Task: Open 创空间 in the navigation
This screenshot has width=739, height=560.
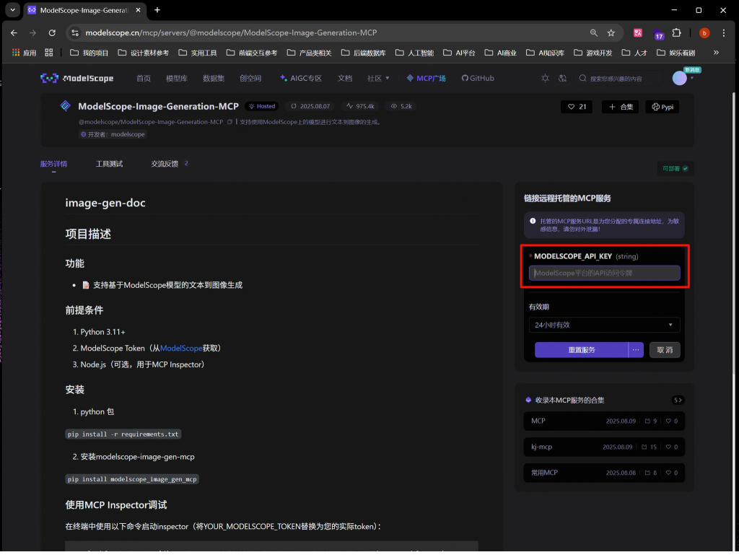Action: click(x=250, y=78)
